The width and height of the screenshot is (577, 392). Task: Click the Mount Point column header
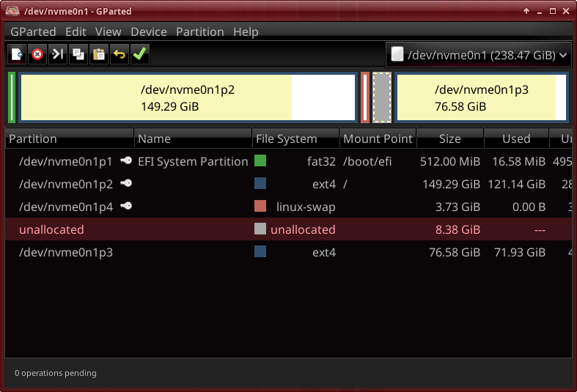click(378, 138)
